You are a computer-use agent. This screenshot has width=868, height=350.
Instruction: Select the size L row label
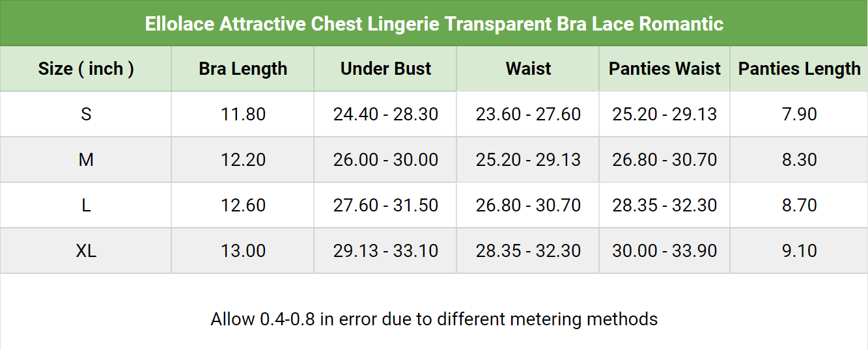click(x=86, y=206)
